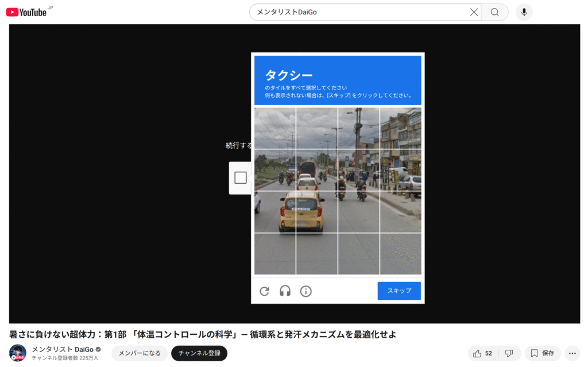Click the reload icon for a new challenge
This screenshot has height=367, width=588.
264,291
